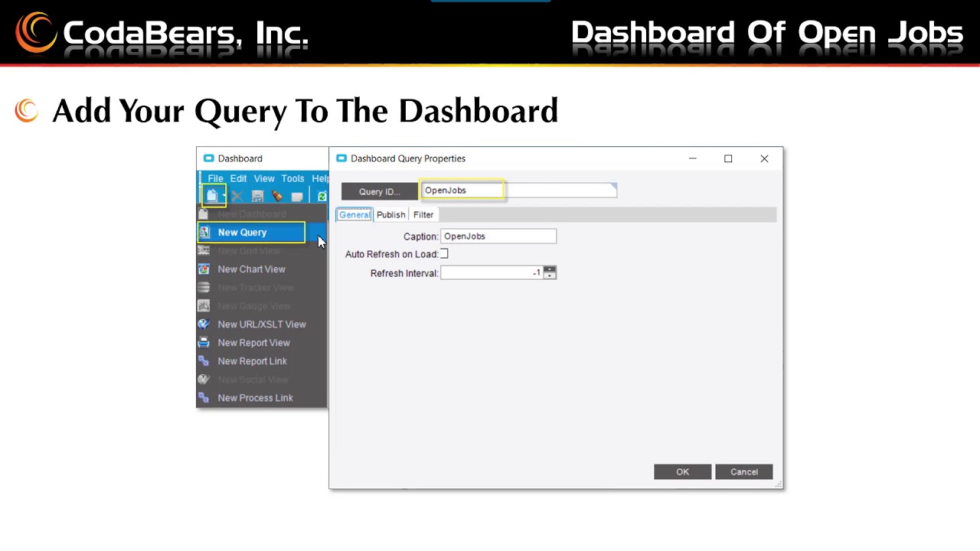Image resolution: width=980 pixels, height=551 pixels.
Task: Enable Auto Refresh on Load checkbox
Action: coord(444,254)
